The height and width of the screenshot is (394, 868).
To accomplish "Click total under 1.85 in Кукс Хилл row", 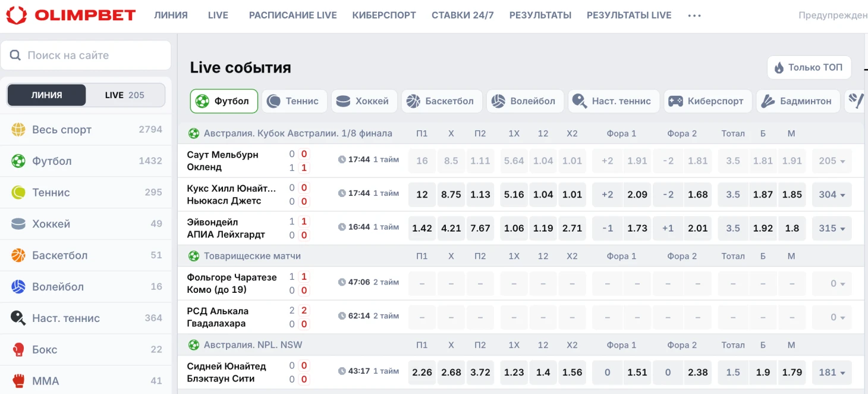I will pyautogui.click(x=792, y=195).
